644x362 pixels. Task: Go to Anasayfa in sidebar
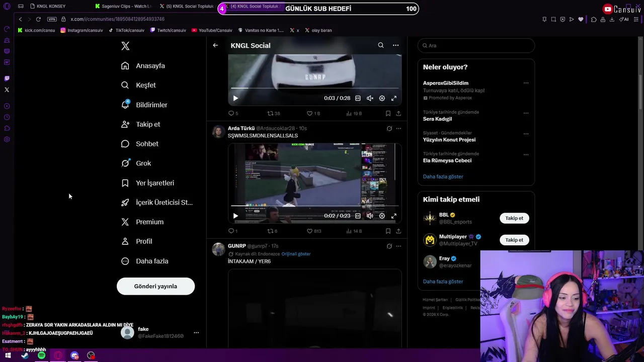[x=143, y=66]
